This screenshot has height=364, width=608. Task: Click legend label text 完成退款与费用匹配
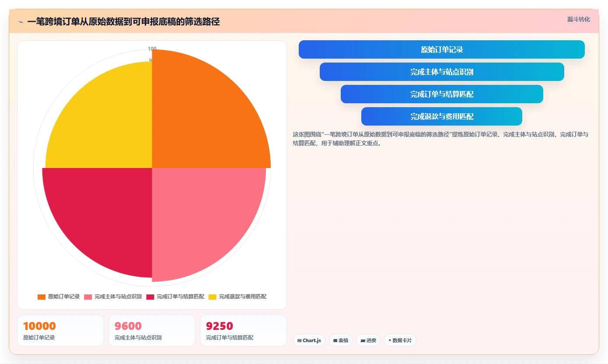click(x=242, y=297)
